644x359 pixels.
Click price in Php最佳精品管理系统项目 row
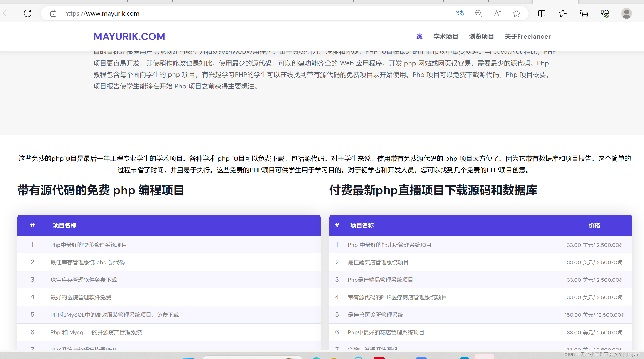coord(594,280)
